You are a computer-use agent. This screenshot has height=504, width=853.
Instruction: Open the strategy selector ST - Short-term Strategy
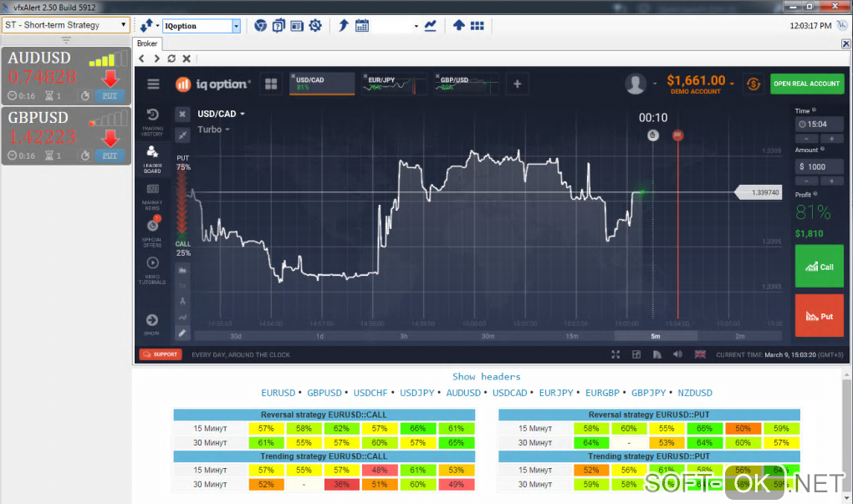(66, 25)
